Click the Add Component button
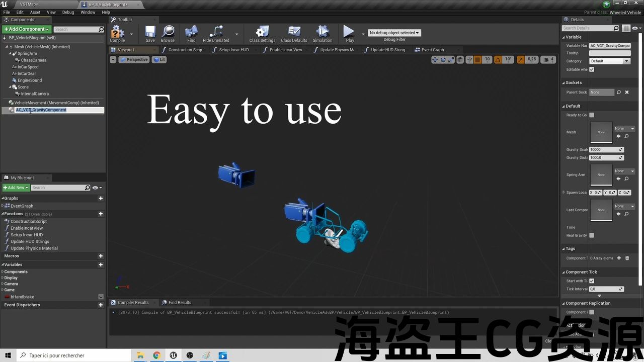 27,29
